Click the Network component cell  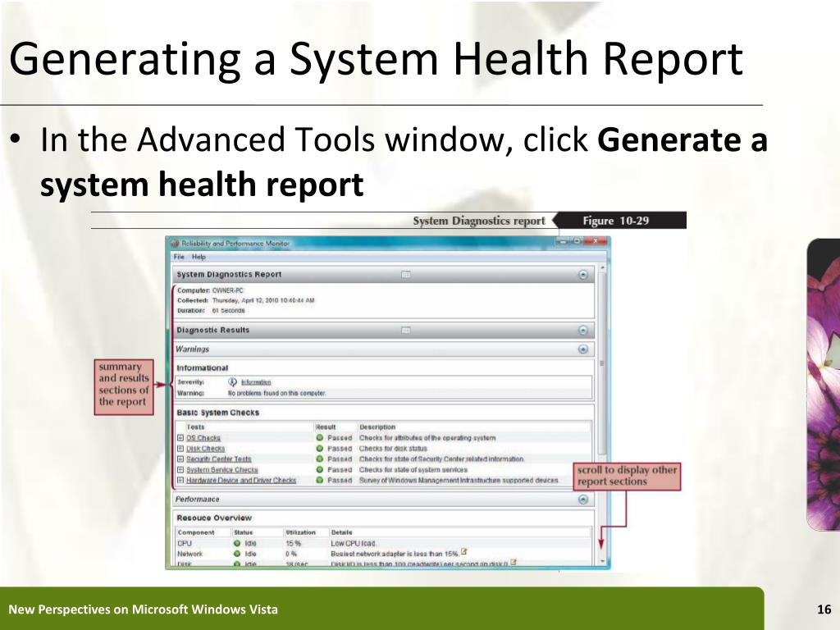click(190, 554)
